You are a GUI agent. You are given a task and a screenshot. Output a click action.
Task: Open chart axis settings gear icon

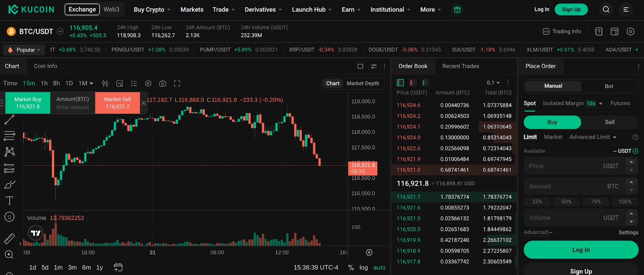pos(369,252)
